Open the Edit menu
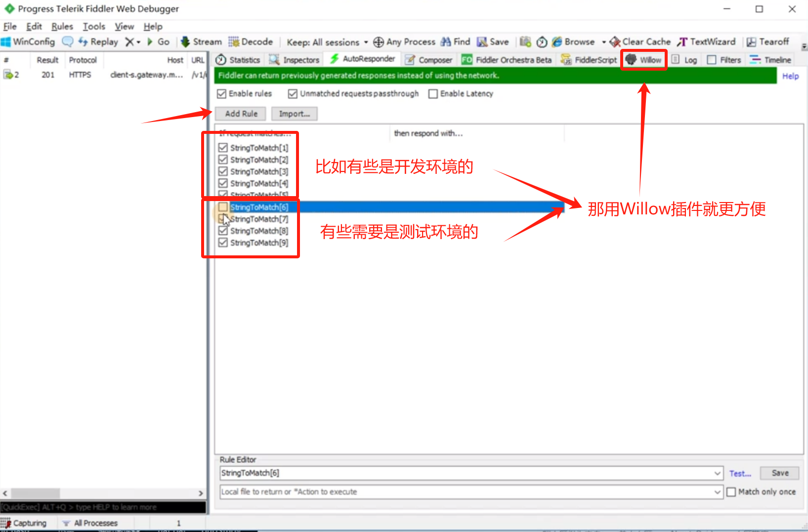808x532 pixels. 34,26
